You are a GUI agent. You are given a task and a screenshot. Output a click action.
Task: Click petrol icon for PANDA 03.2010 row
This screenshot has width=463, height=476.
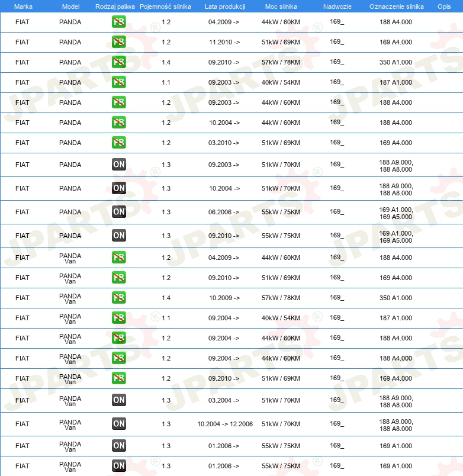point(118,142)
